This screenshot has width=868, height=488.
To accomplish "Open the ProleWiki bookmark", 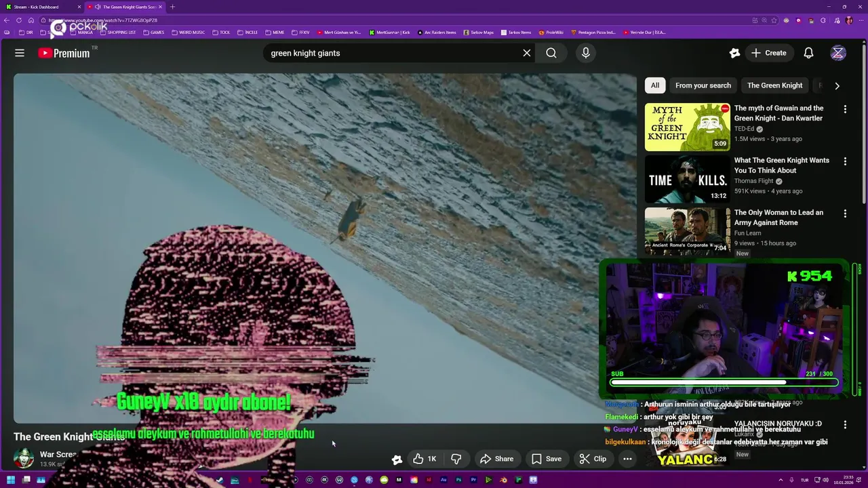I will [551, 32].
